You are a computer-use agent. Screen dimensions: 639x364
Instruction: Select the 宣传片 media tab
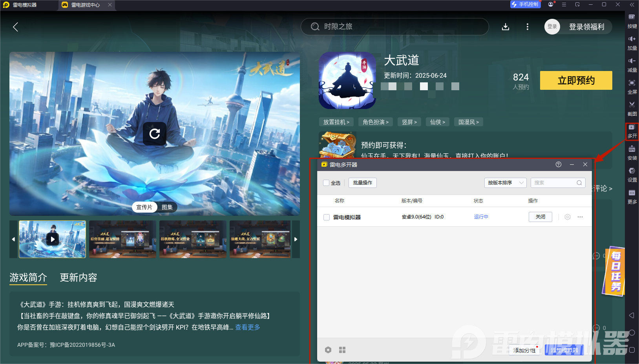coord(144,207)
